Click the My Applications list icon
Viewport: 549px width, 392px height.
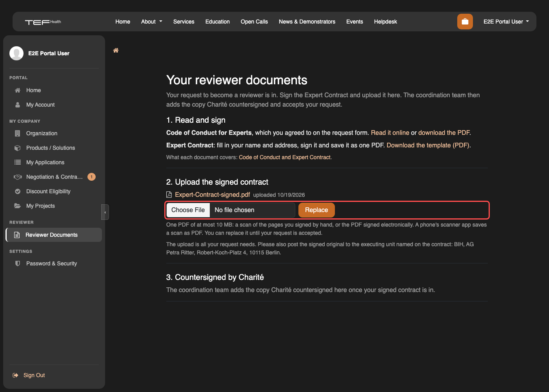[18, 162]
